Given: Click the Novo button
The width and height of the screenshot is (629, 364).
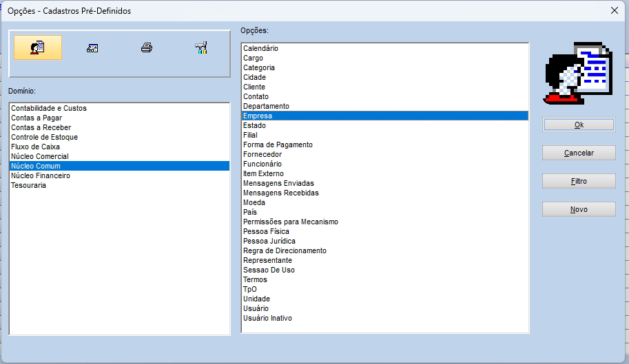Looking at the screenshot, I should 579,209.
